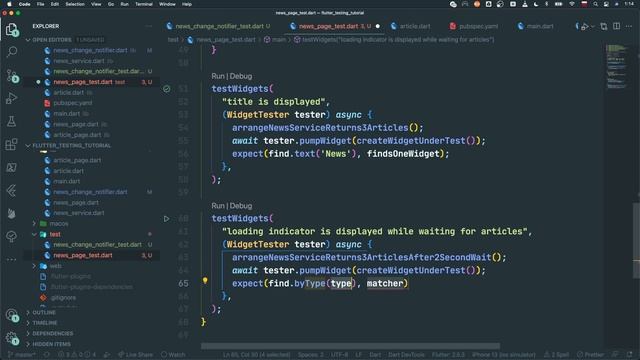Click UTF-8 encoding in status bar
The image size is (640, 360).
coord(339,355)
